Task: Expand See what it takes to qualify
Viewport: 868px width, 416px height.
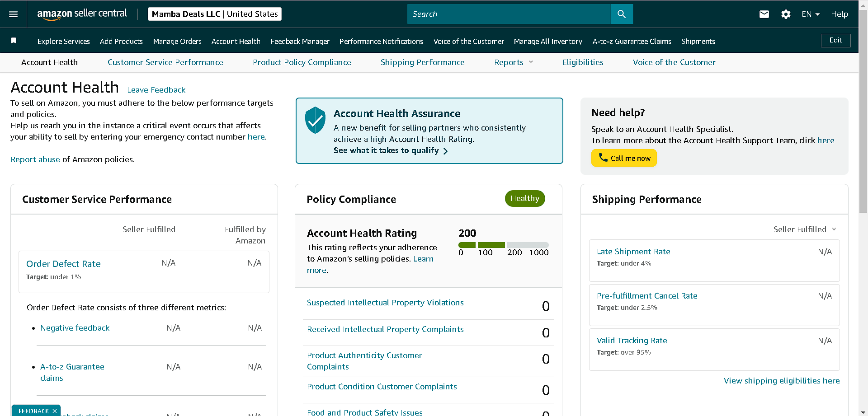Action: pos(391,150)
